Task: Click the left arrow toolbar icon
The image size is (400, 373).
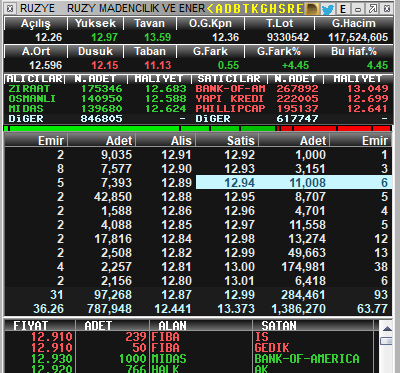Action: [210, 8]
